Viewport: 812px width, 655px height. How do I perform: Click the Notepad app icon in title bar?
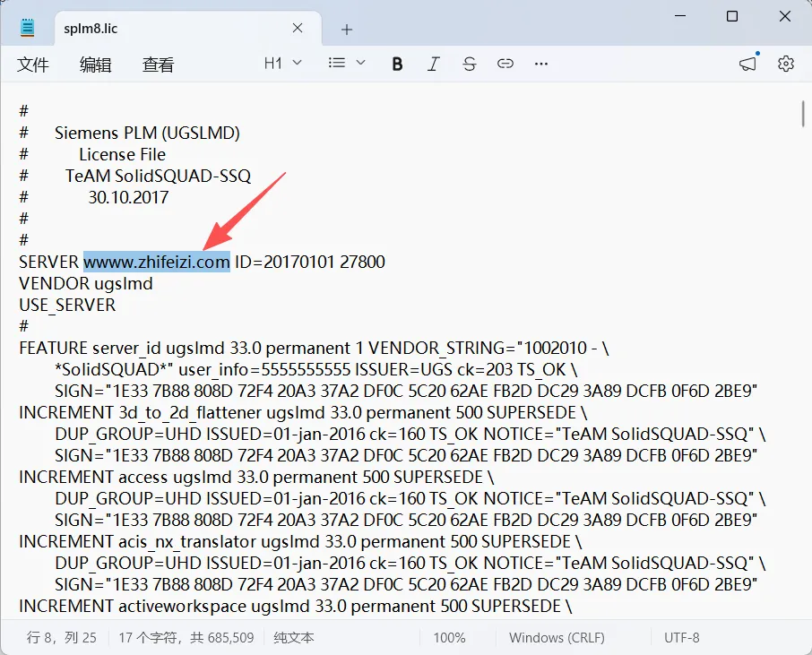point(27,28)
